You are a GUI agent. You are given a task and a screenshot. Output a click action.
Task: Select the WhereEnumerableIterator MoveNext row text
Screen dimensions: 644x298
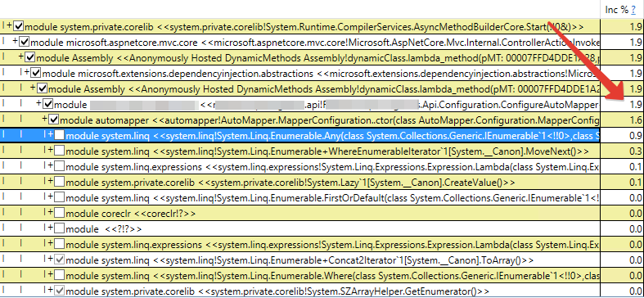point(327,151)
